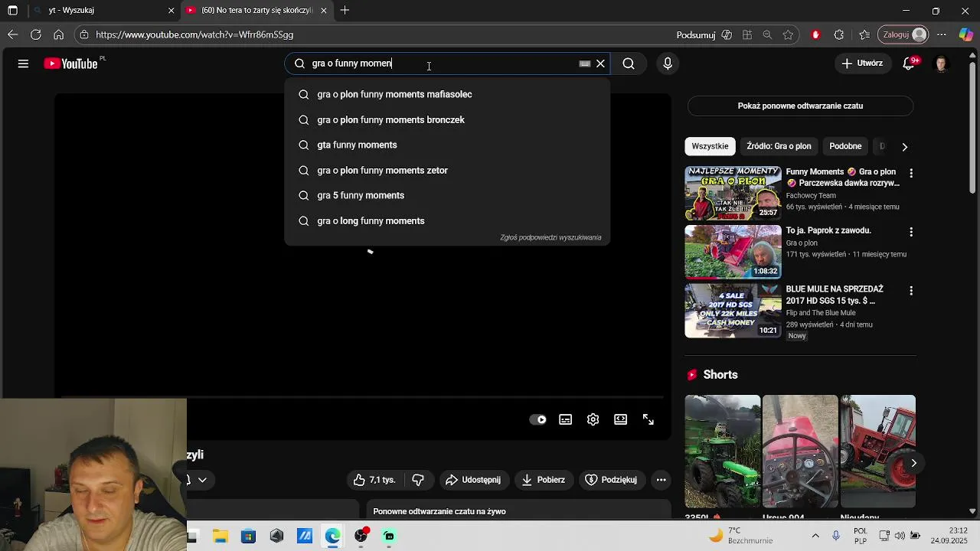
Task: Open the green tractor Short thumbnail
Action: pos(723,452)
